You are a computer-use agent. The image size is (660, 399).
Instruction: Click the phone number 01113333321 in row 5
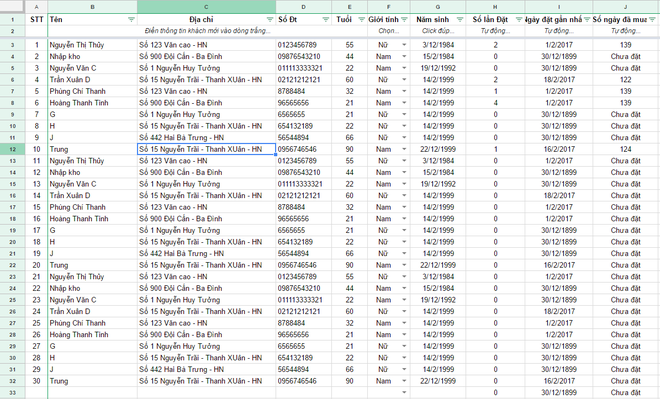pyautogui.click(x=300, y=68)
